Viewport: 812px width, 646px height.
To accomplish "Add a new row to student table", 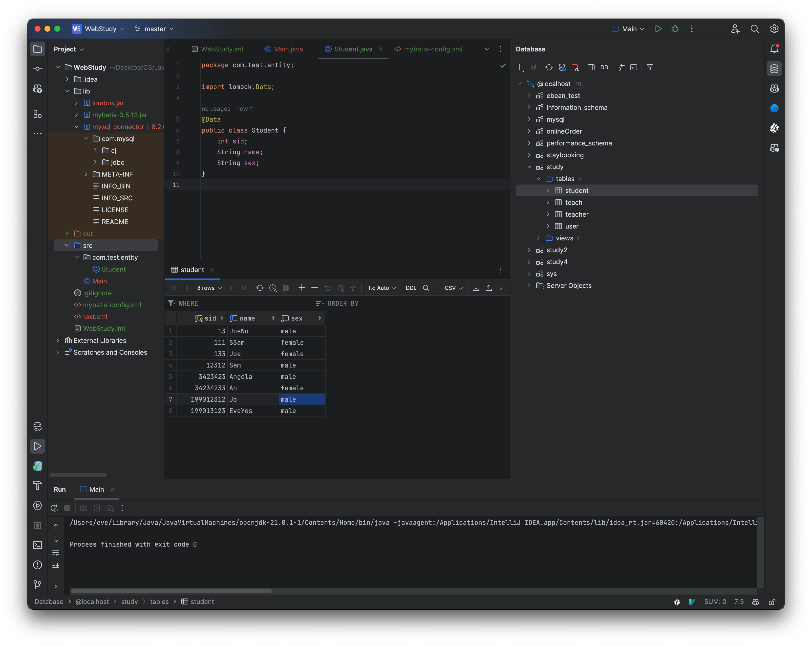I will pos(301,288).
